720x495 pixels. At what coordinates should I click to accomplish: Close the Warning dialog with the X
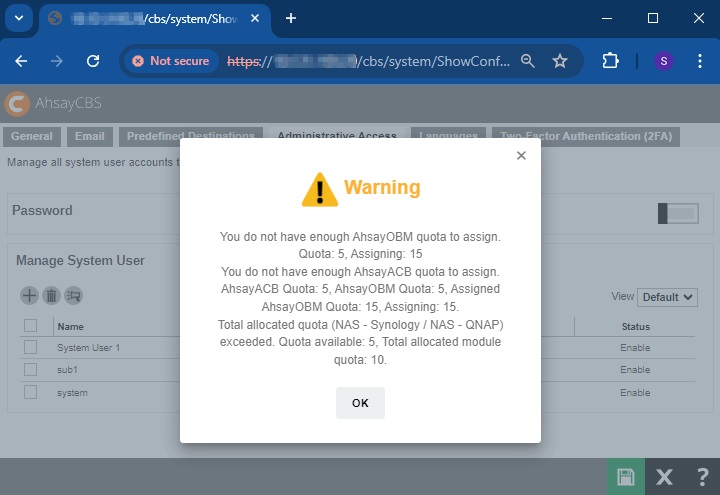(x=521, y=155)
